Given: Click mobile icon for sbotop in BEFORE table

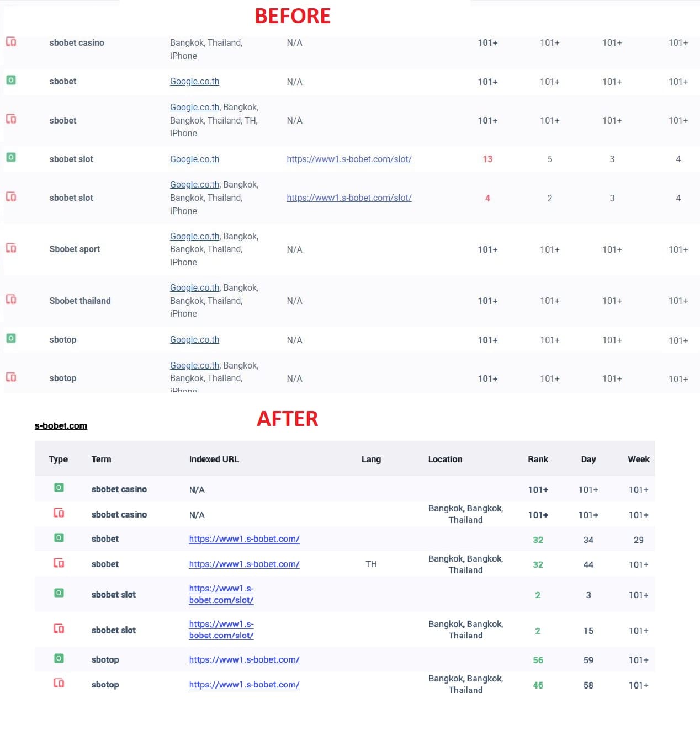Looking at the screenshot, I should click(11, 377).
